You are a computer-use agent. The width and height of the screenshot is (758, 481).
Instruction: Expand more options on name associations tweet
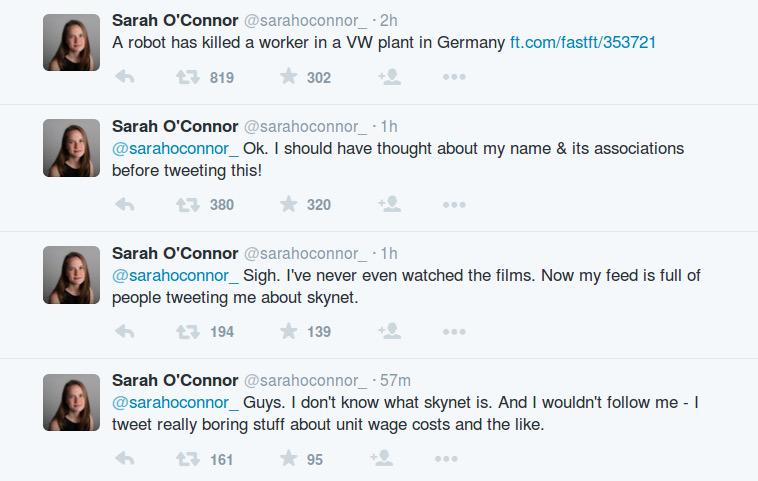tap(454, 204)
